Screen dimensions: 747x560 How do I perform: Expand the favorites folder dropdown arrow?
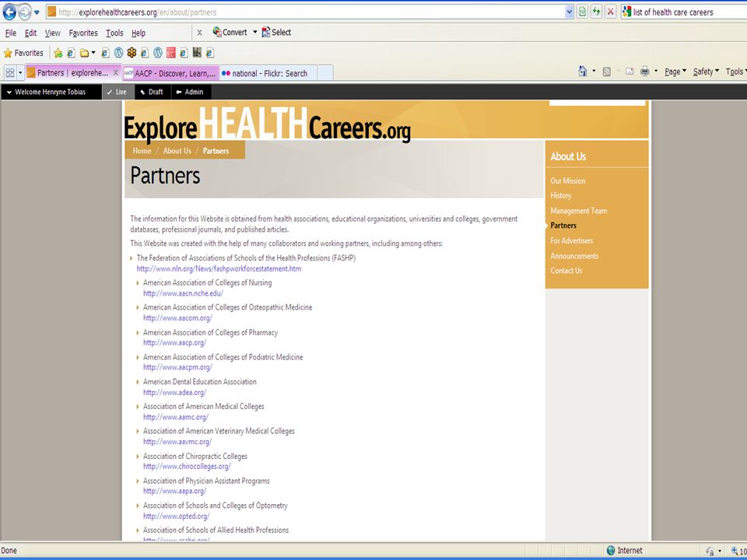(93, 53)
